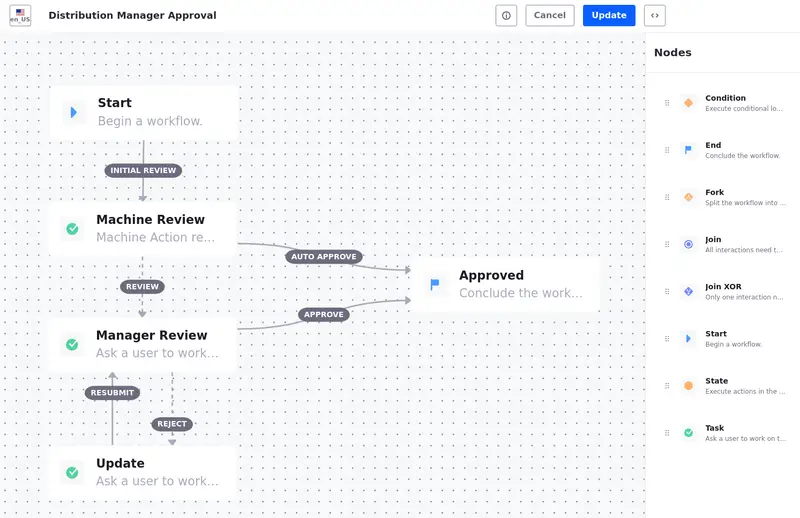800x518 pixels.
Task: Open the source code view button
Action: pos(654,16)
